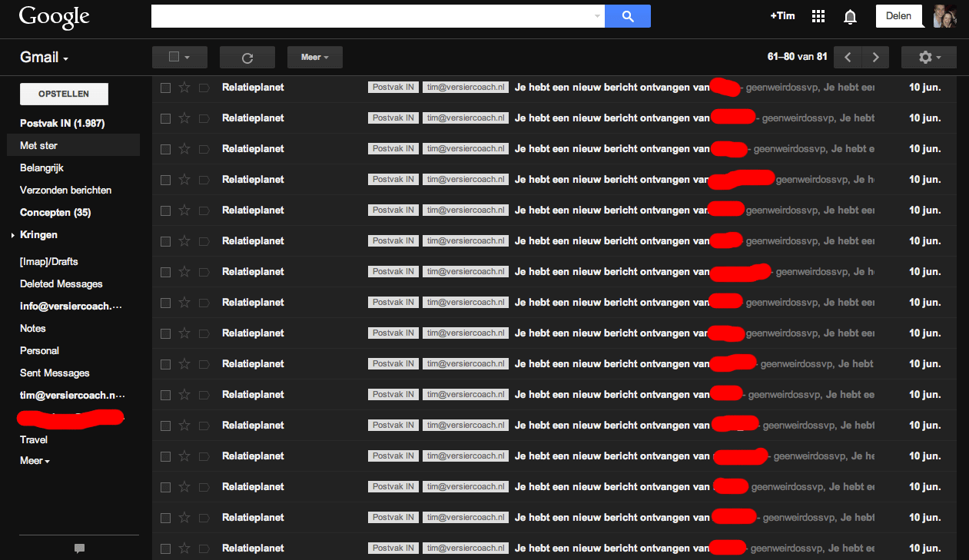Open the Google apps grid
The image size is (969, 560).
tap(818, 16)
